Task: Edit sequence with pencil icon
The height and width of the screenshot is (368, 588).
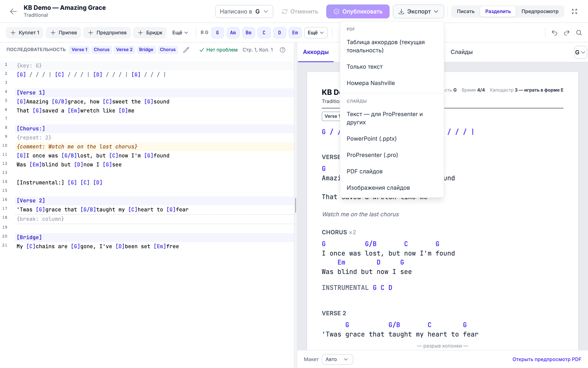Action: [186, 50]
